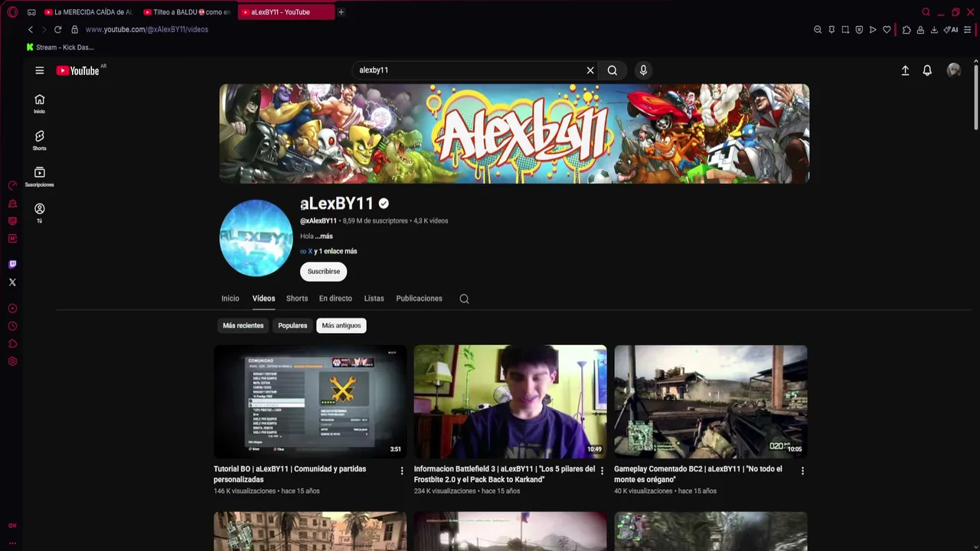The width and height of the screenshot is (980, 551).
Task: Open the Publicaciones tab
Action: 419,298
